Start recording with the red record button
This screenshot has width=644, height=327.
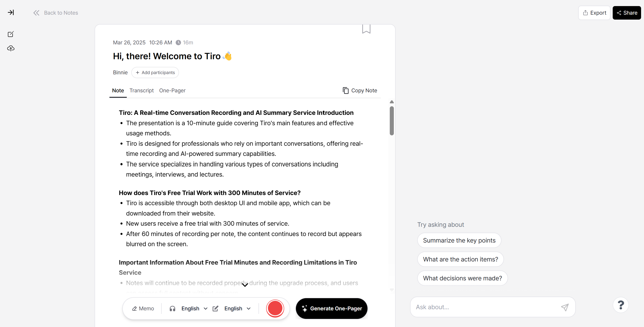point(275,309)
